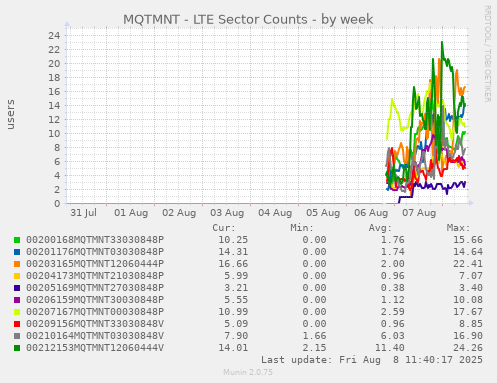Screen dimensions: 497x383
Task: Click the 06 Aug x-axis date label
Action: 371,213
